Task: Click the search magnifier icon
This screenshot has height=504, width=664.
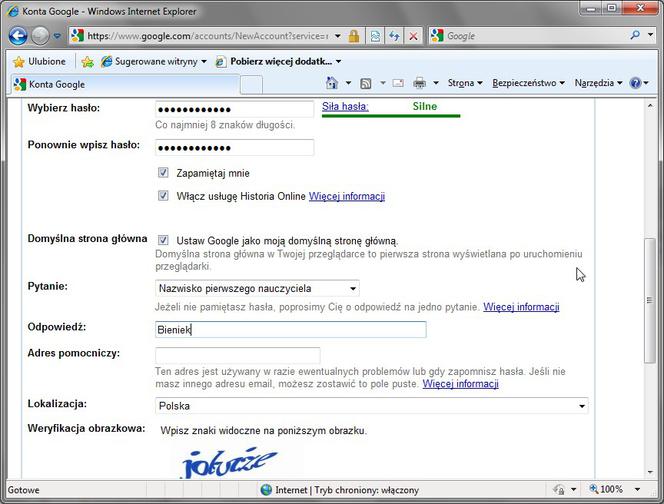Action: click(635, 36)
